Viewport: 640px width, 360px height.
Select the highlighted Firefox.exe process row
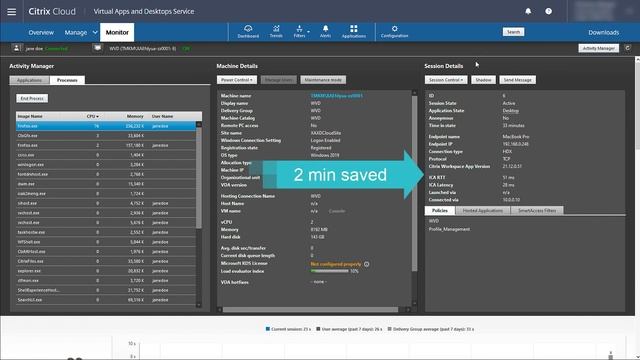(x=106, y=126)
